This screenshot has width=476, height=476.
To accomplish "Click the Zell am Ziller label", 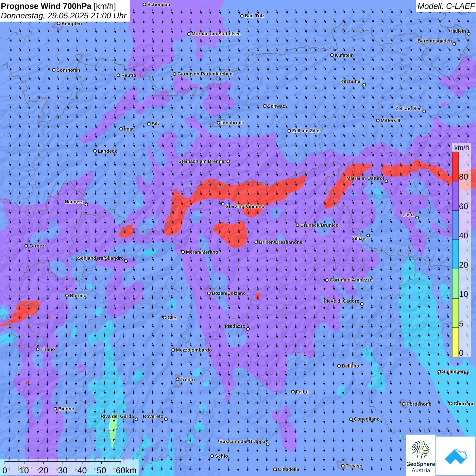I will point(307,131).
